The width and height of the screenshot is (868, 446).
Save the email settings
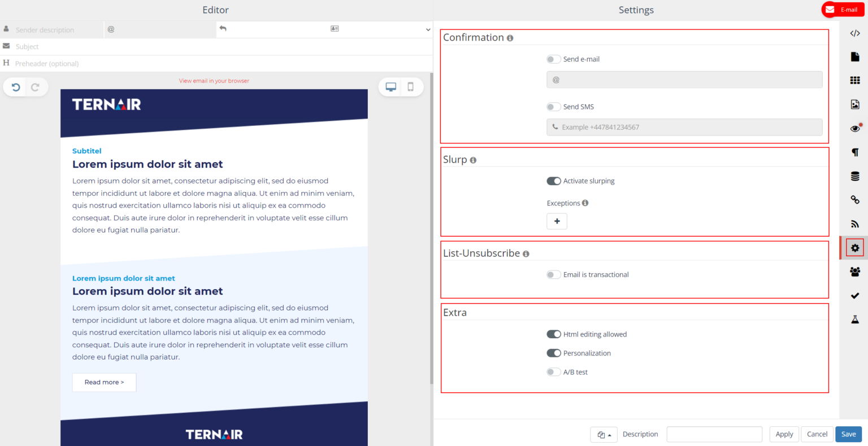coord(849,434)
